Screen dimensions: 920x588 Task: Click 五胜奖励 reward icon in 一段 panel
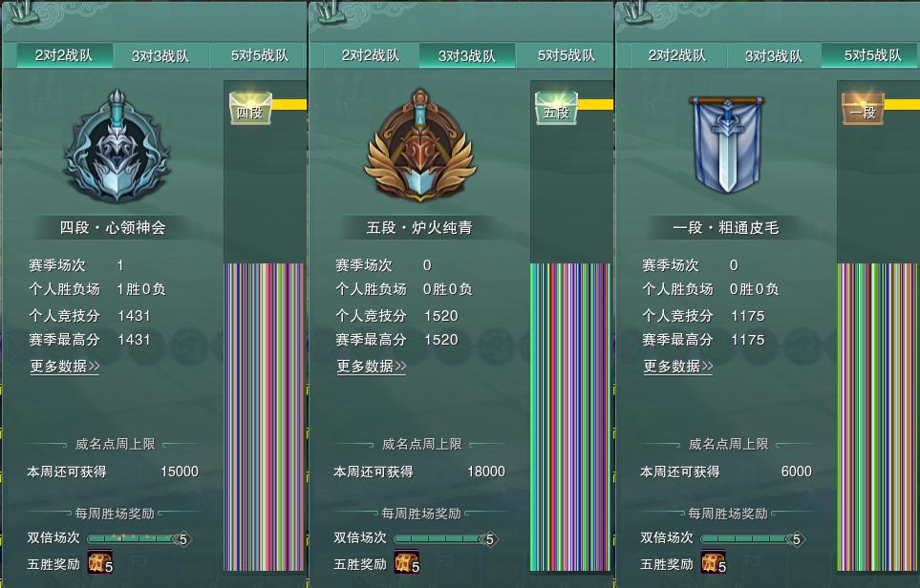(714, 562)
